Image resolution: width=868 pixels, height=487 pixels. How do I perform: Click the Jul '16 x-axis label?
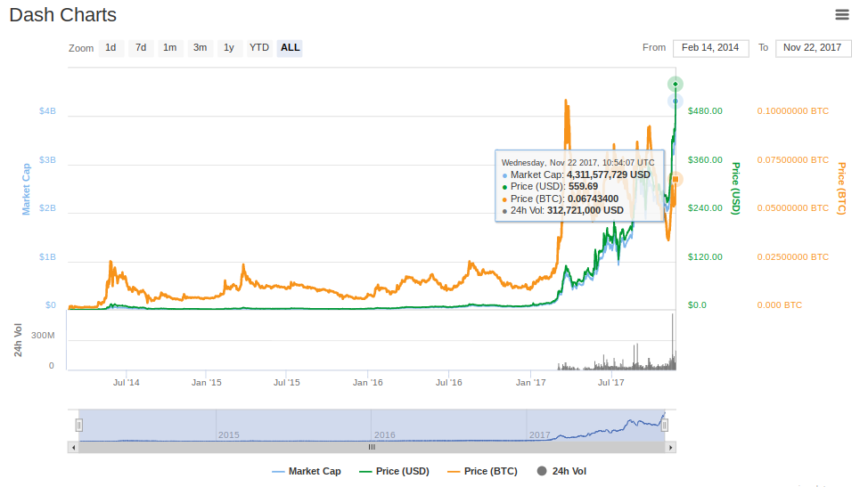(448, 383)
